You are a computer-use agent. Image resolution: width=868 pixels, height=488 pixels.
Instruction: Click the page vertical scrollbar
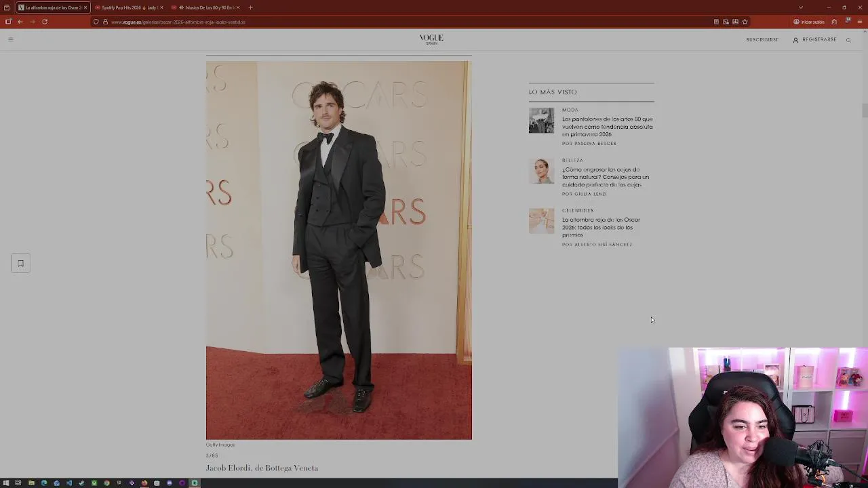click(x=865, y=110)
